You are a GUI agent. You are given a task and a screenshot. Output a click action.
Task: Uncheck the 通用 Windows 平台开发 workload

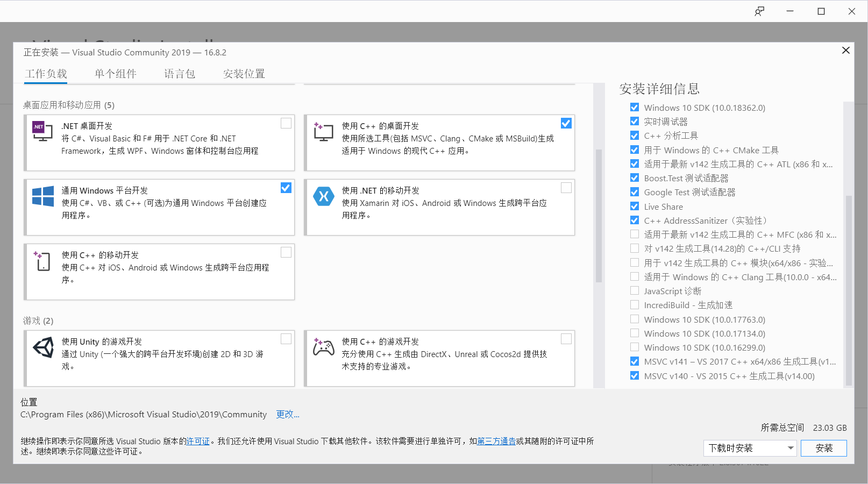286,188
